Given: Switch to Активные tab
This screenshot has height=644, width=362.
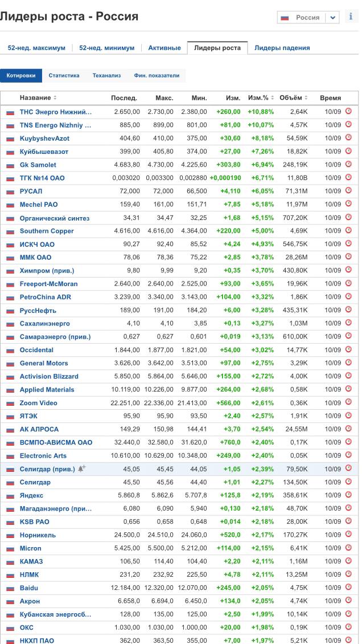Looking at the screenshot, I should tap(164, 48).
